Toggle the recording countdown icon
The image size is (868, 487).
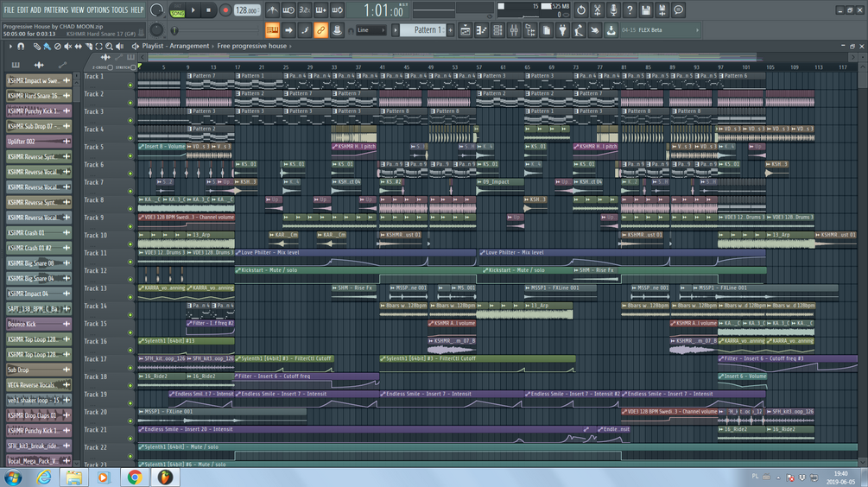(305, 10)
